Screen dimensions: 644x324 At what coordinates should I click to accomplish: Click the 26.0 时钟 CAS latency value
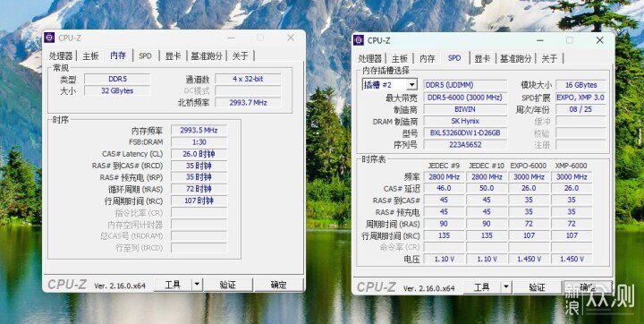199,154
